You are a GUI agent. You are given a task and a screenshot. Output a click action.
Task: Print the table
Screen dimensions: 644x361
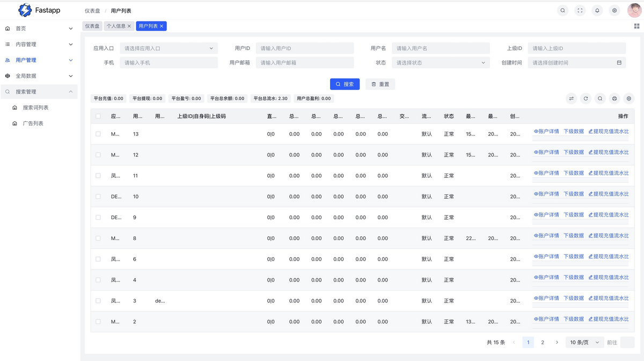tap(614, 99)
